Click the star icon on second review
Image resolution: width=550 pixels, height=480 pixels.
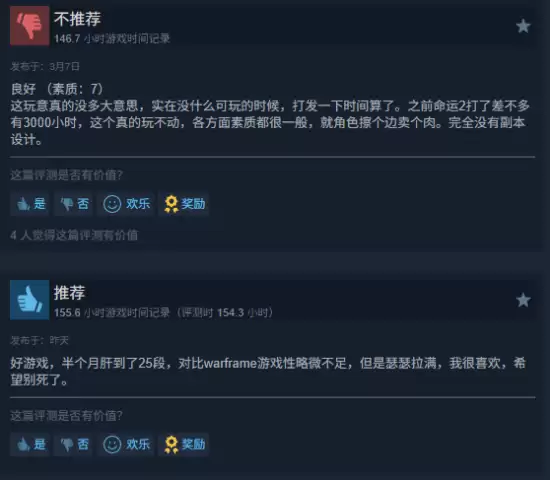coord(523,300)
